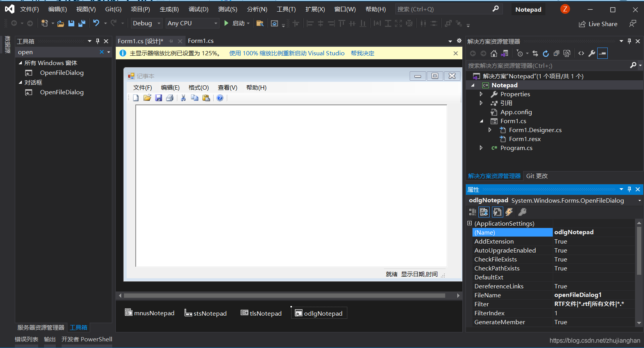Click the pending changes filter clock icon
This screenshot has height=348, width=644.
pos(520,53)
